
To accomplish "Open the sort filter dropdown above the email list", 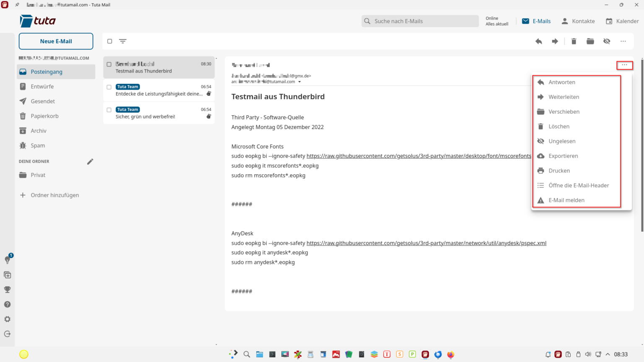I will 122,41.
